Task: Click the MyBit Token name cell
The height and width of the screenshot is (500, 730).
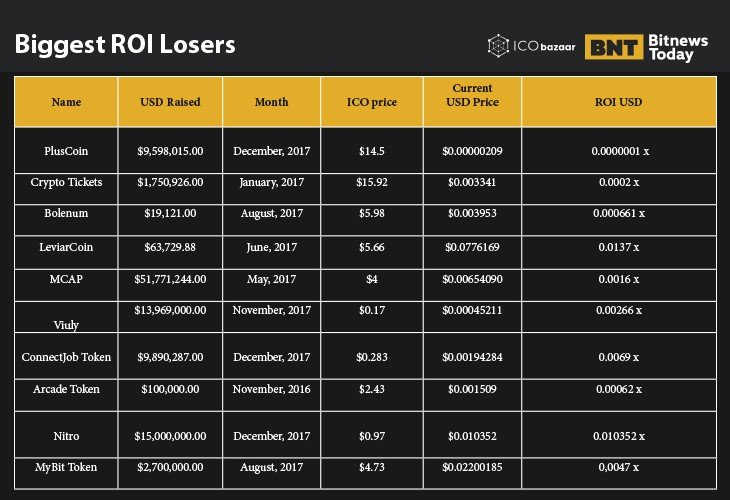Action: coord(66,467)
